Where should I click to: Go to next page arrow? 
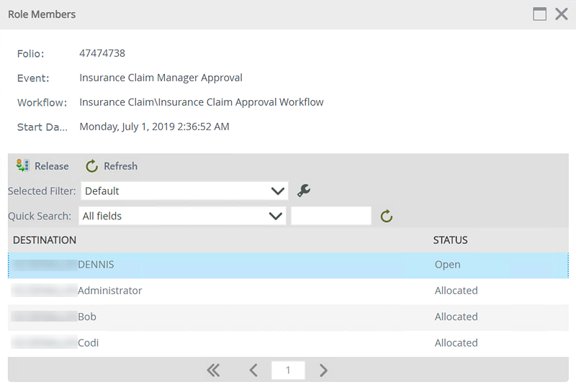(x=323, y=370)
